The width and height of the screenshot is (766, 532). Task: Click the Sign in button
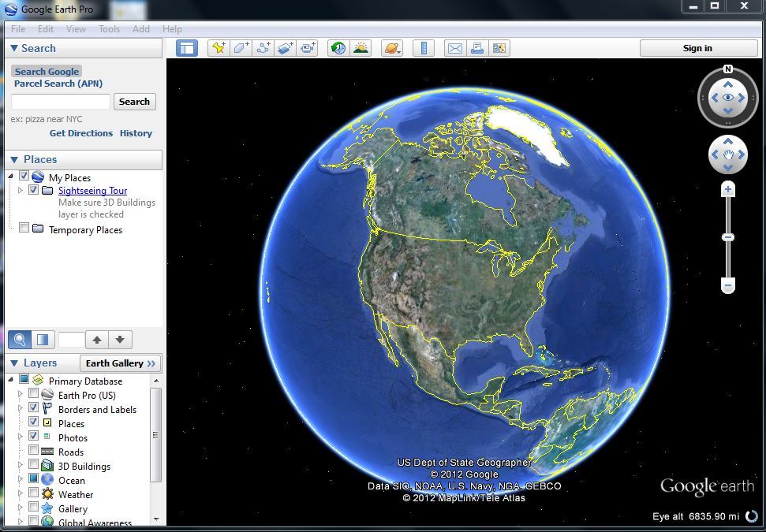697,48
